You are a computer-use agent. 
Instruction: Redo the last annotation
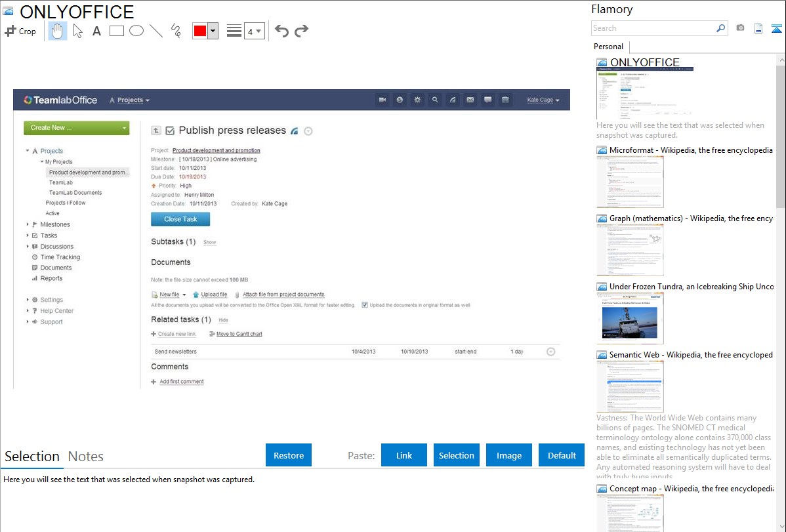(301, 31)
